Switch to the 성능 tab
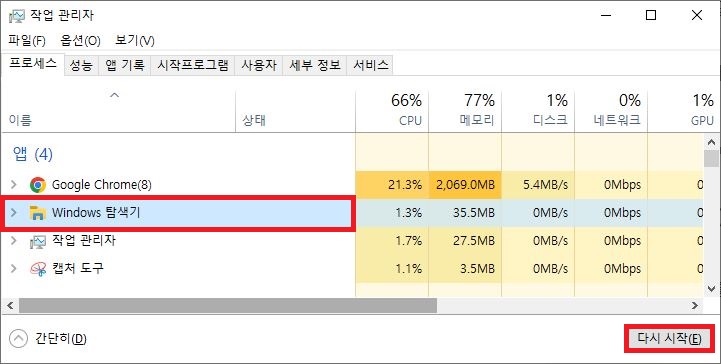 pyautogui.click(x=81, y=65)
